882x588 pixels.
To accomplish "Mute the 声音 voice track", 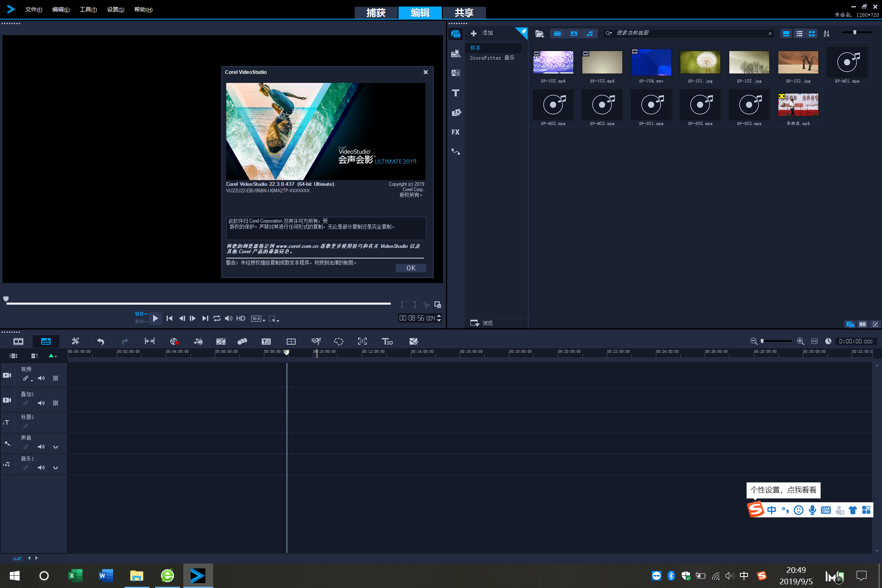I will tap(41, 447).
